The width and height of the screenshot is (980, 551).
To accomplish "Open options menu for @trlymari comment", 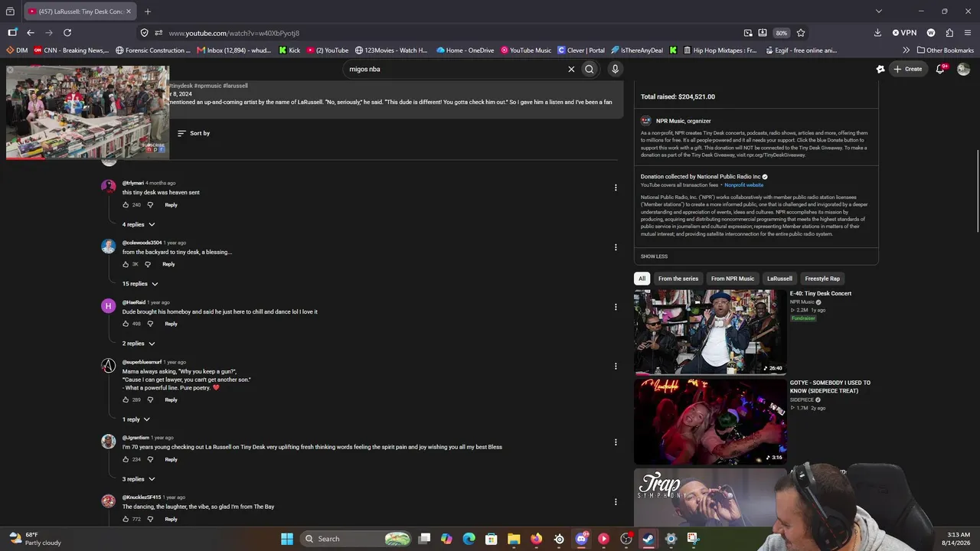I will point(616,187).
